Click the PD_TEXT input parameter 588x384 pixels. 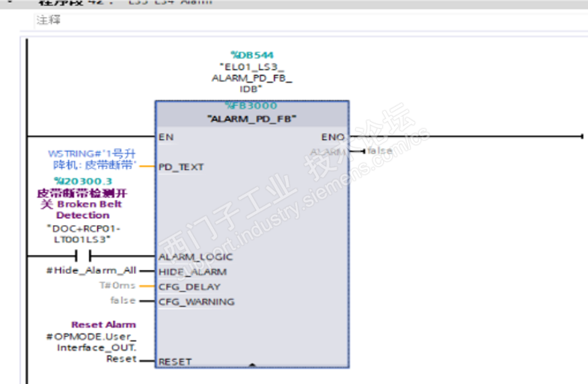[x=181, y=167]
